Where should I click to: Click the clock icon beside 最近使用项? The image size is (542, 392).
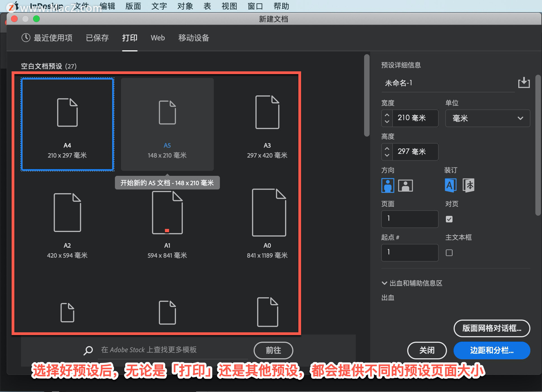coord(26,38)
